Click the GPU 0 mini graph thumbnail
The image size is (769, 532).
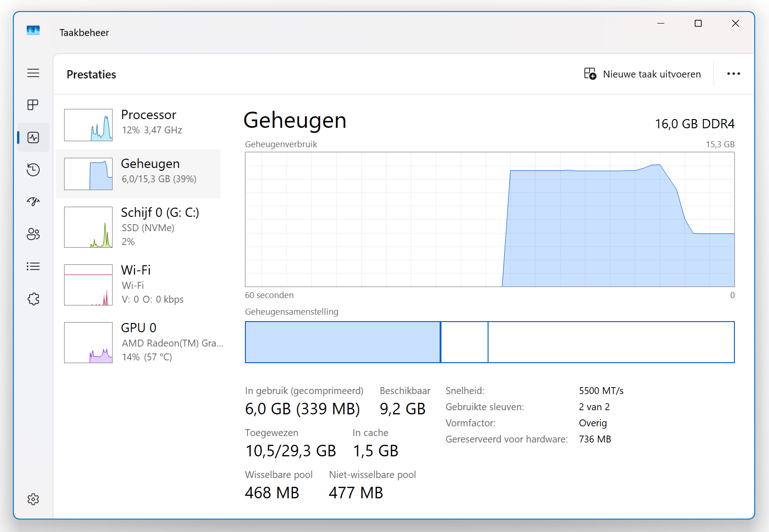click(x=88, y=342)
